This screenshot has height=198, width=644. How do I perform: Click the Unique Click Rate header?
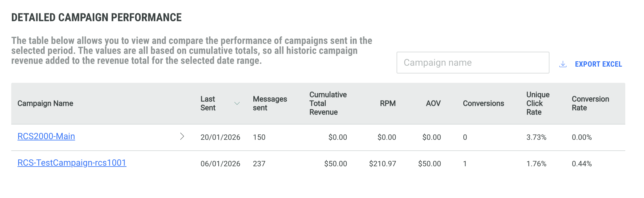538,103
